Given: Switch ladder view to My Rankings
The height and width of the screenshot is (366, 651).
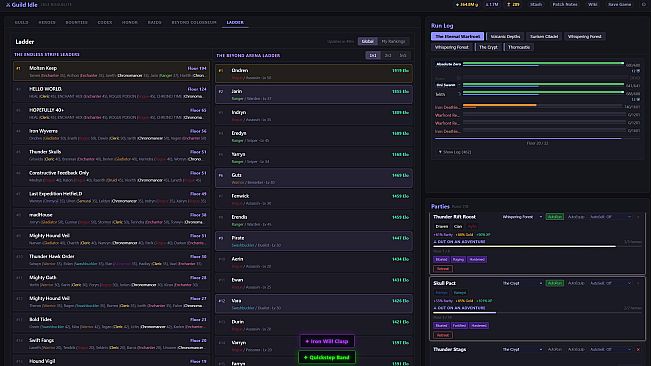Looking at the screenshot, I should pos(393,41).
